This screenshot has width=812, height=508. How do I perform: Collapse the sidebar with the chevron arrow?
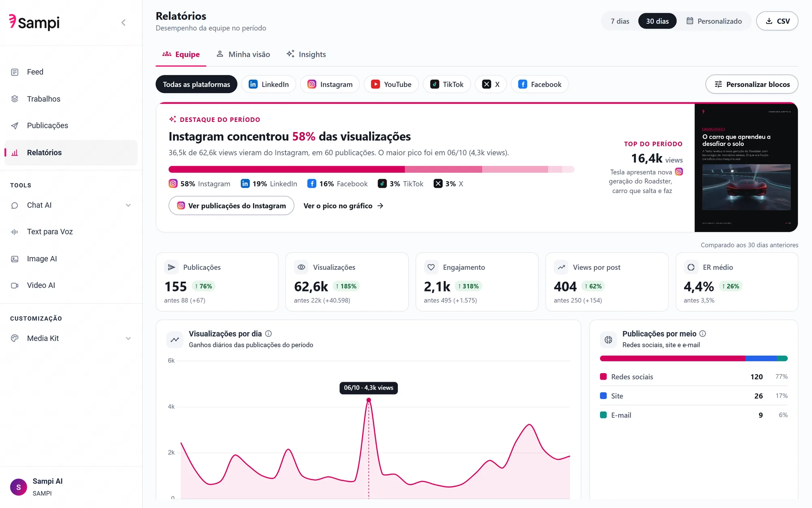[x=123, y=23]
